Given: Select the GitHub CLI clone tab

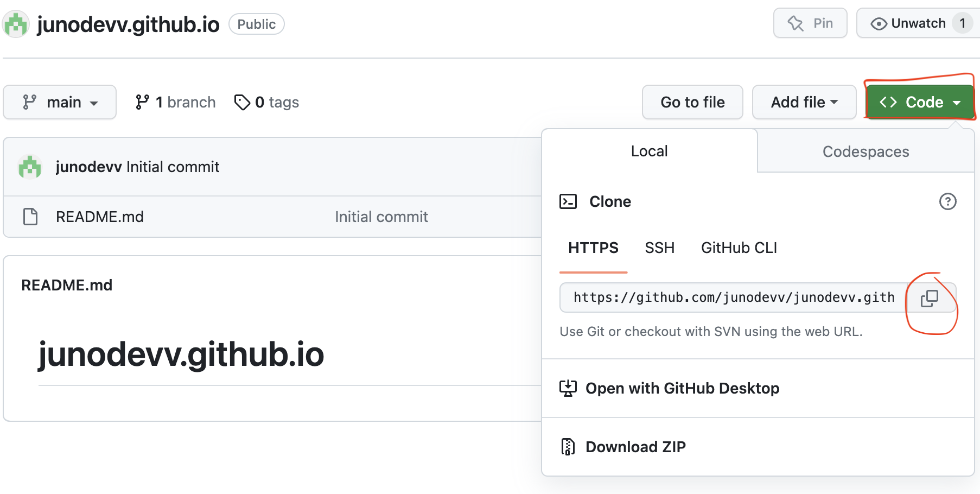Looking at the screenshot, I should (739, 248).
